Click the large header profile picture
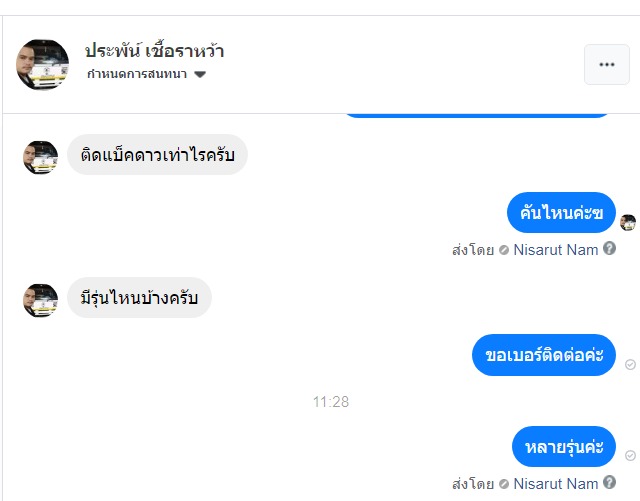This screenshot has width=640, height=501. pyautogui.click(x=42, y=65)
